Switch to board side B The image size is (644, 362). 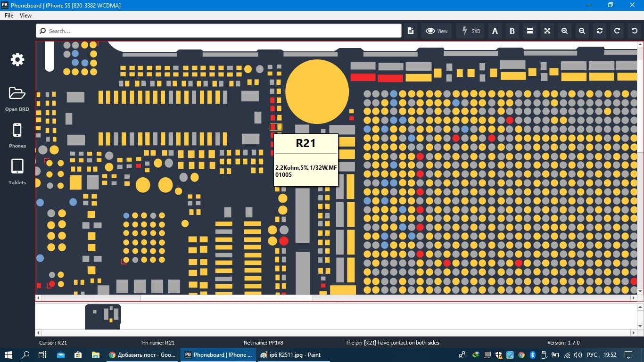512,31
